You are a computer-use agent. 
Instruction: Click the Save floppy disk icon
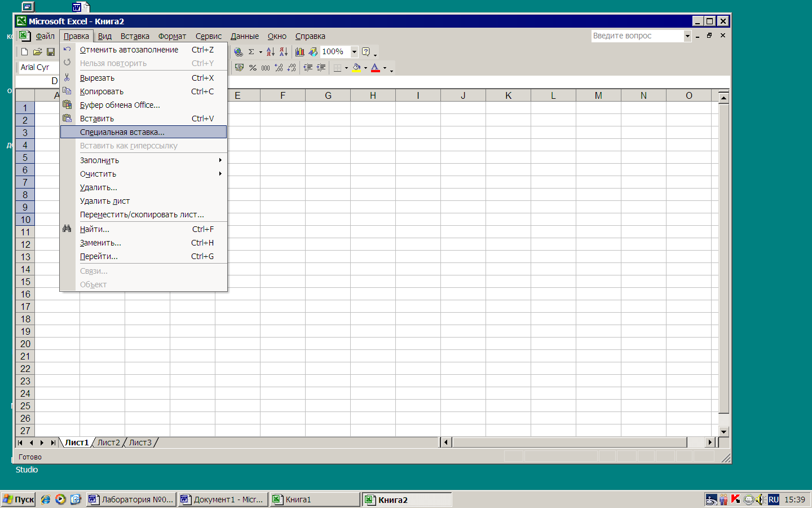point(50,52)
